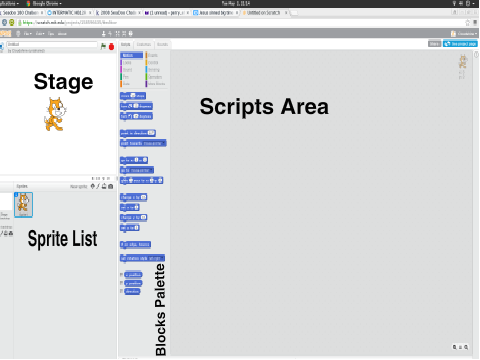Click the move 10 steps block

coord(133,96)
